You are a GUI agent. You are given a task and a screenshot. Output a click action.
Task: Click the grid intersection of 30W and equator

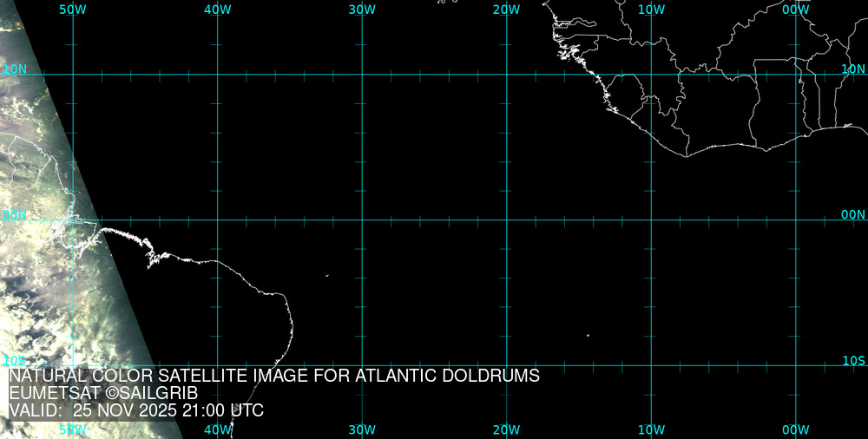pyautogui.click(x=362, y=219)
